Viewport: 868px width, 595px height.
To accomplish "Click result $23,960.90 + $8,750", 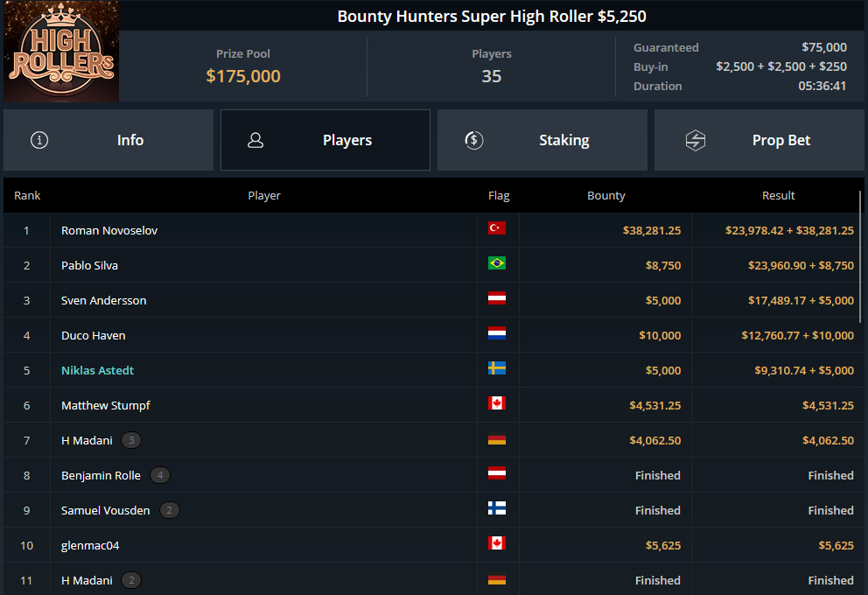I will point(801,265).
